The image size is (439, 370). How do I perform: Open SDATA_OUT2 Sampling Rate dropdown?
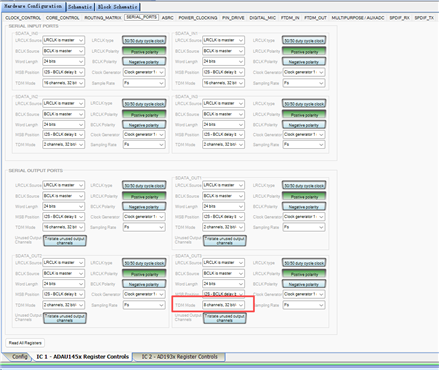(144, 305)
